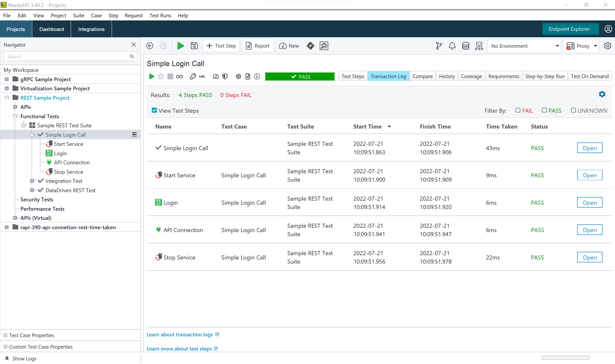Toggle the infinite loop run icon
615x364 pixels.
[x=179, y=77]
